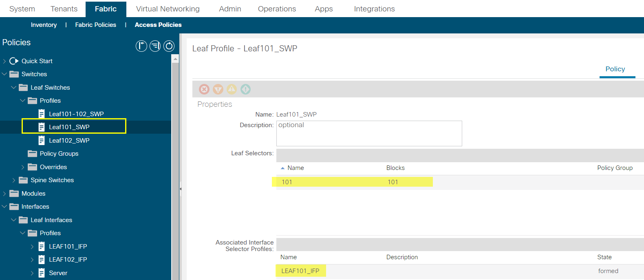The image size is (644, 280).
Task: Sort by the Blocks column header
Action: [395, 168]
